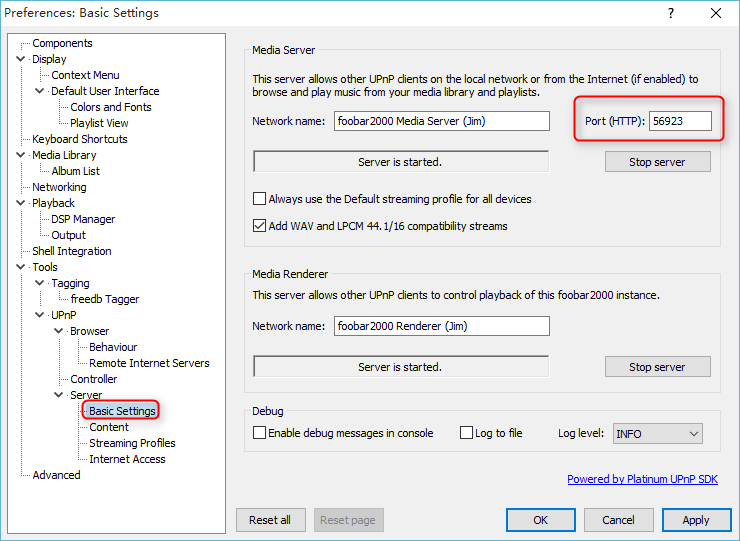Click the Media Renderer Network name field
The image size is (740, 541).
click(x=442, y=326)
